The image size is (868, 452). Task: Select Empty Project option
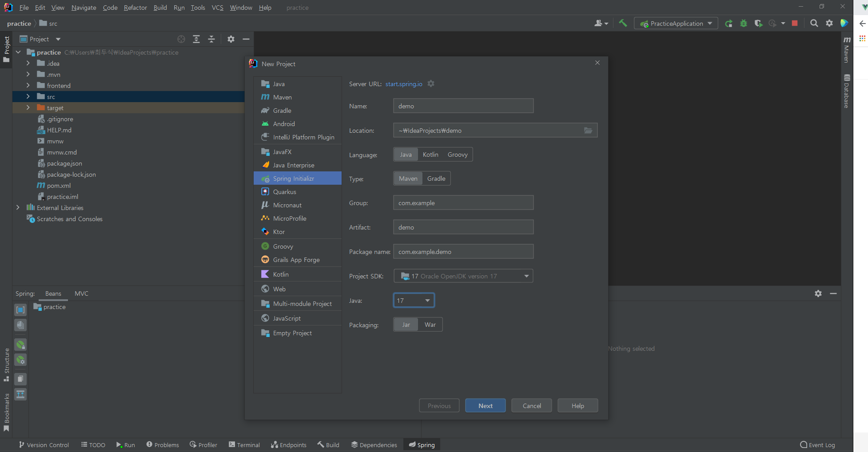(x=298, y=333)
